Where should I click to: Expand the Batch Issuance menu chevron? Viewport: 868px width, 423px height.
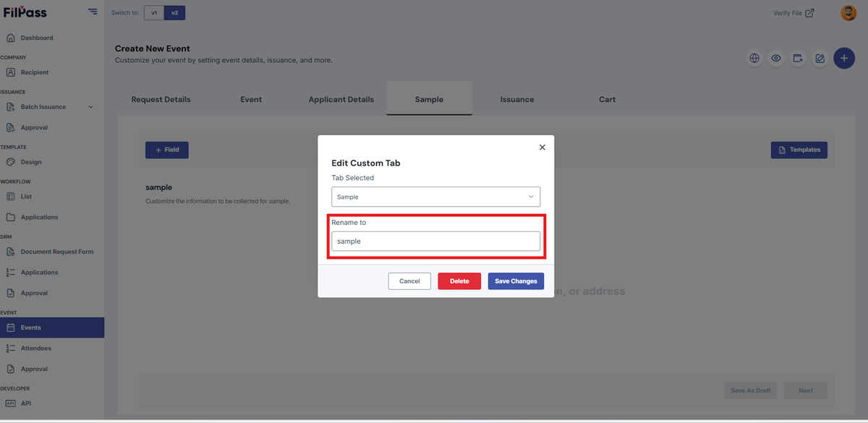pyautogui.click(x=90, y=107)
